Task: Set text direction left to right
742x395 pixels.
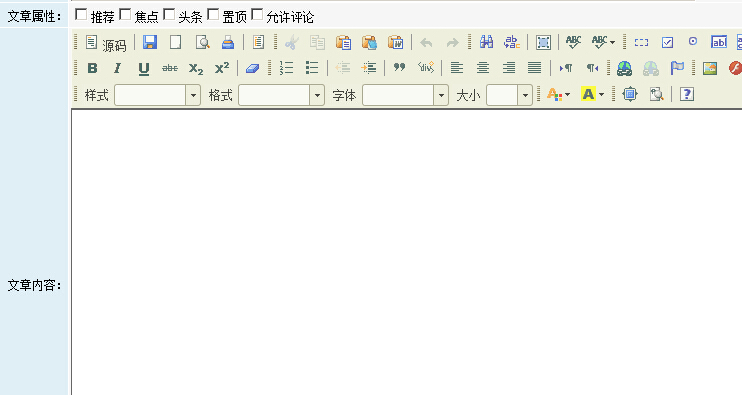Action: 566,68
